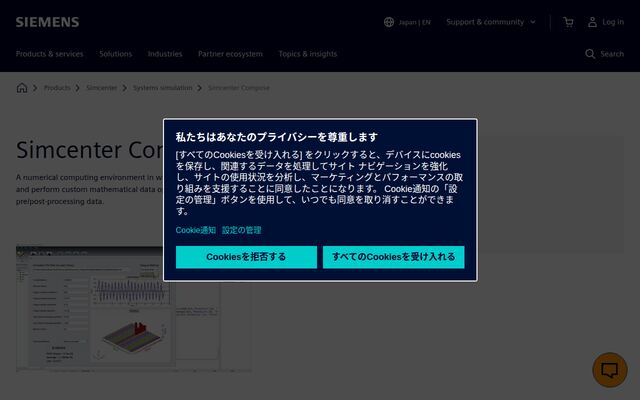Screen dimensions: 640x400
Task: Open the shopping cart icon
Action: tap(568, 22)
